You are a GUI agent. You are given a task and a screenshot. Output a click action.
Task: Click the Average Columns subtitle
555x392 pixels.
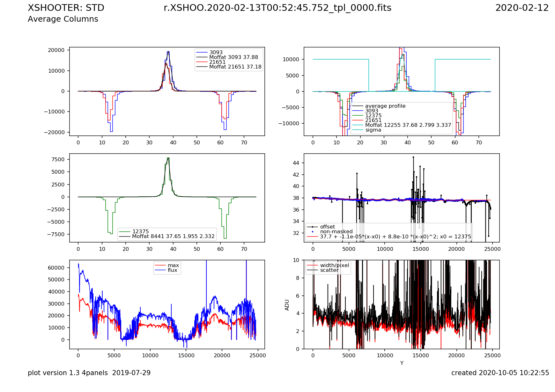pos(63,19)
